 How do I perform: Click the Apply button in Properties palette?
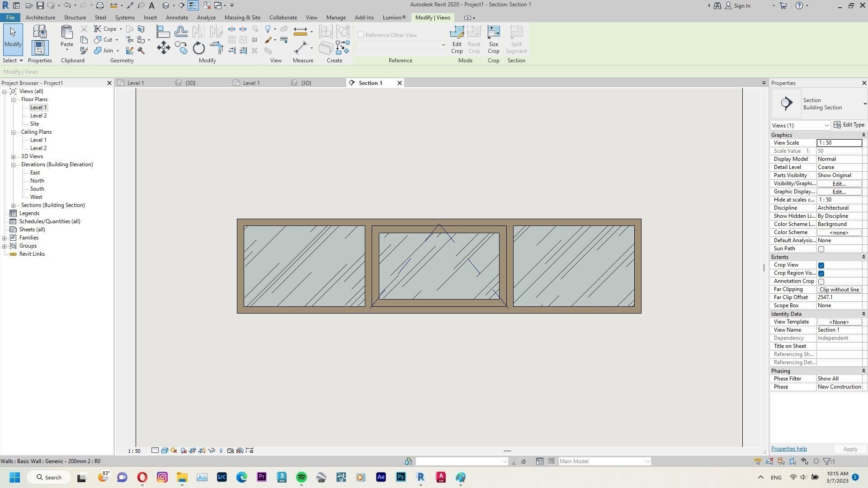pos(850,449)
